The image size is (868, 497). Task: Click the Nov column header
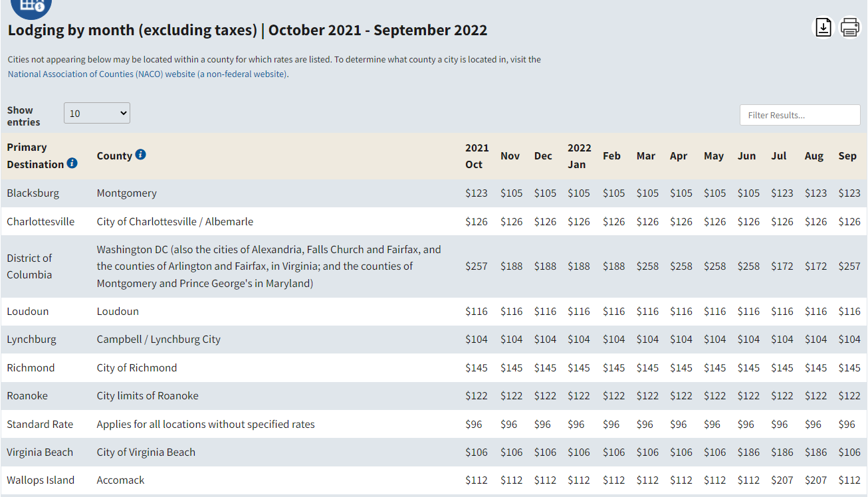(x=510, y=155)
